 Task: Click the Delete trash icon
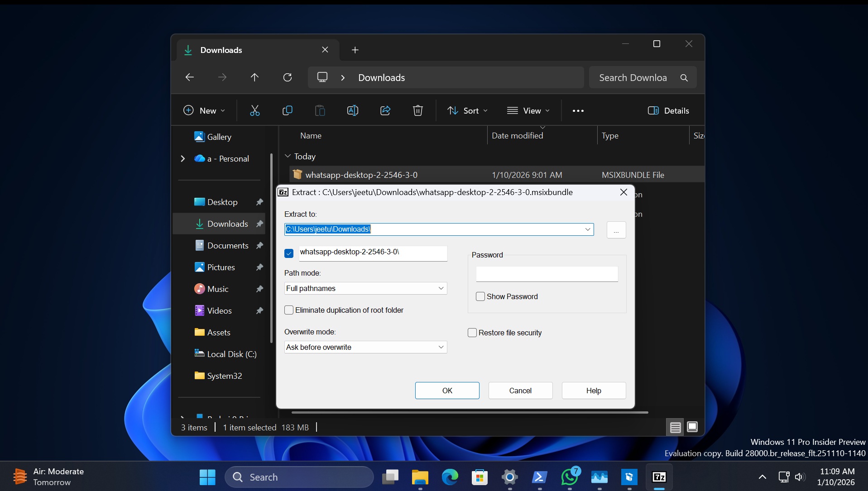coord(417,110)
